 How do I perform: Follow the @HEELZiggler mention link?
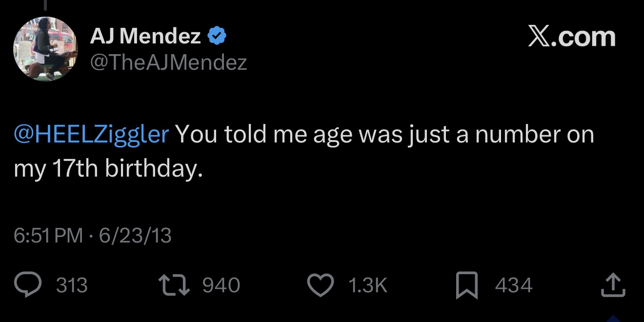(x=92, y=134)
